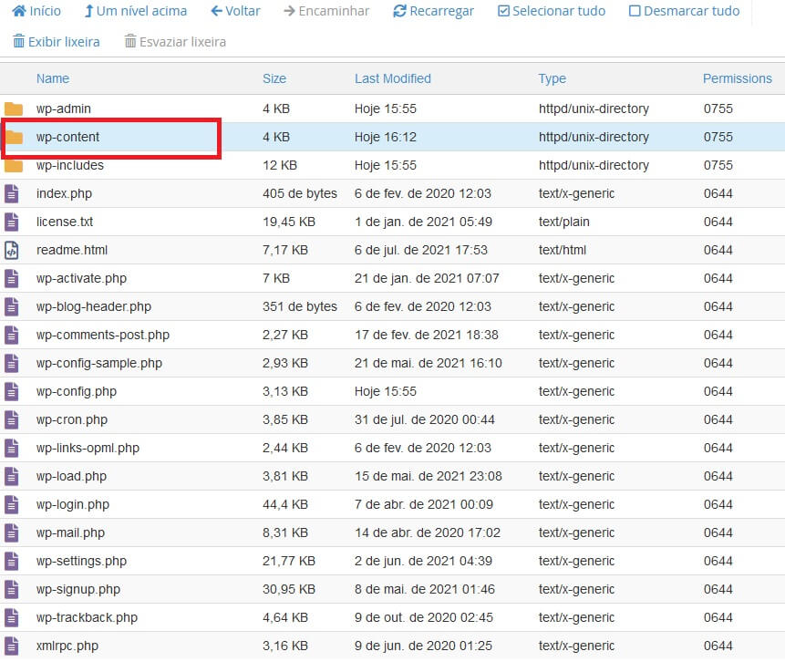Click the wp-config.php file icon
Viewport: 785px width, 672px height.
pos(12,391)
